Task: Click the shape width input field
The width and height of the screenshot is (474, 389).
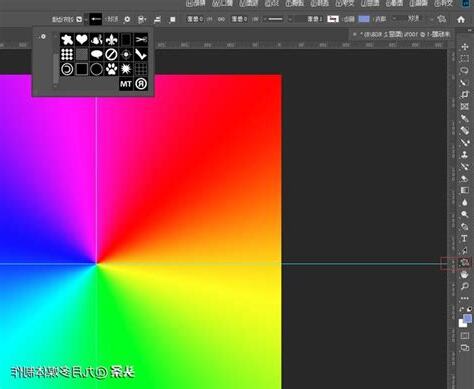Action: 239,19
